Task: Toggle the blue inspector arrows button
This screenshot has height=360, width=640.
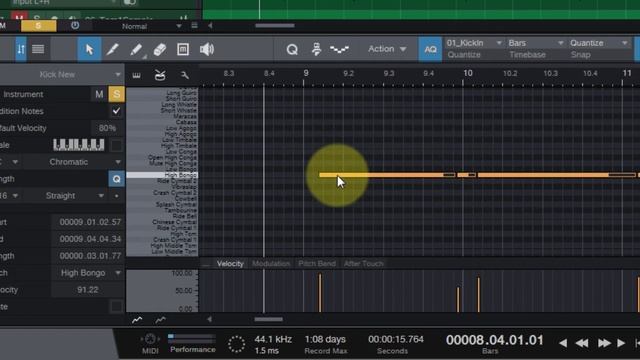Action: [x=21, y=49]
